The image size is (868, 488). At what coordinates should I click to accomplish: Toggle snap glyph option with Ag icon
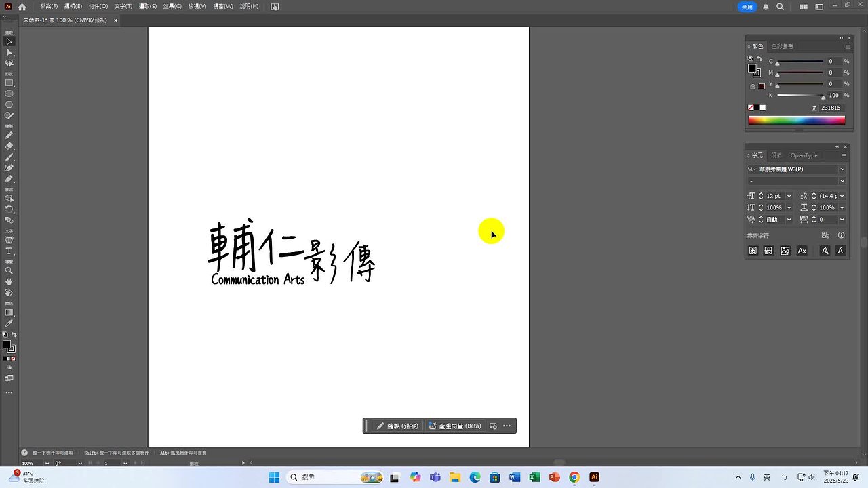785,251
